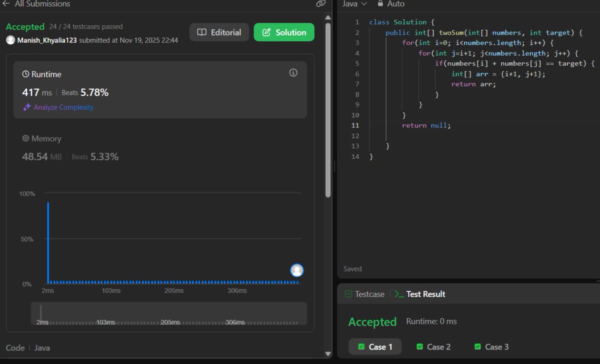Viewport: 600px width, 364px height.
Task: Click the Runtime clock icon
Action: pyautogui.click(x=25, y=74)
